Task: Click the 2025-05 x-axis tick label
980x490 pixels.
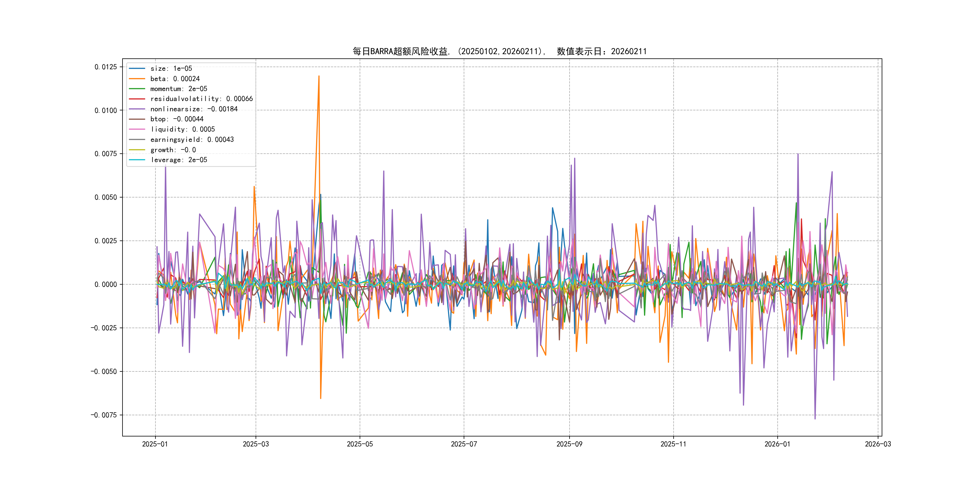Action: 360,444
